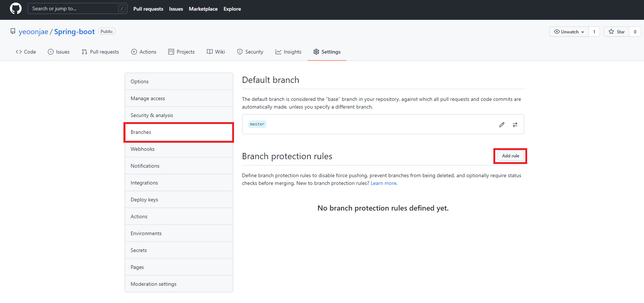Switch to the Projects tab
This screenshot has height=303, width=644.
click(x=181, y=52)
